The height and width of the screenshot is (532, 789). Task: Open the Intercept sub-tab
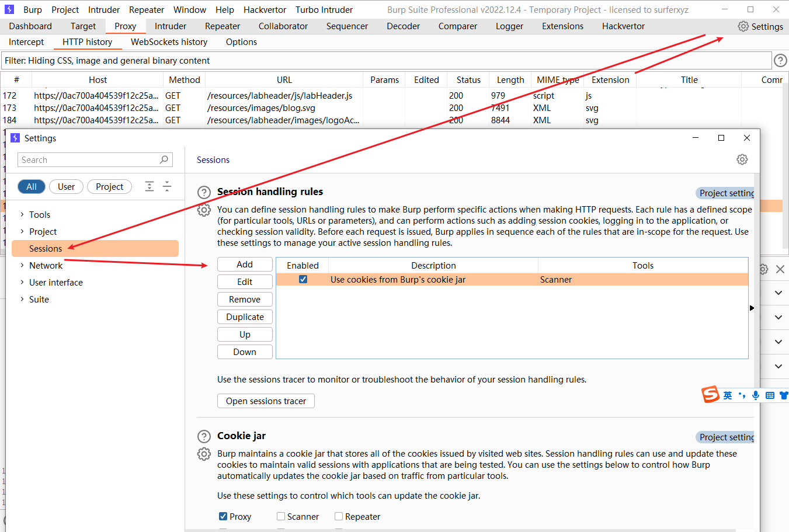(26, 42)
